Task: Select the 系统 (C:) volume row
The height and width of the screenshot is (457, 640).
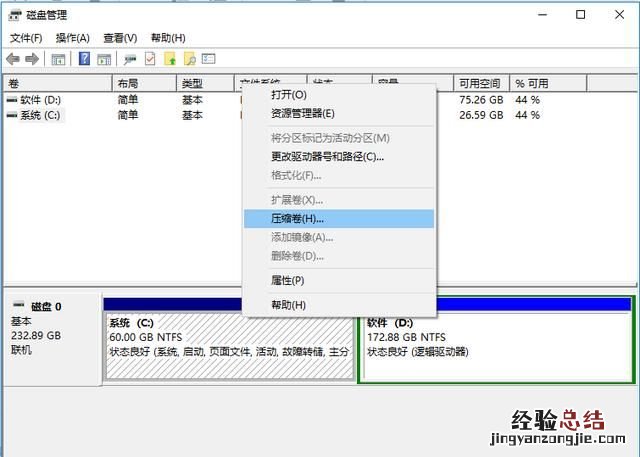Action: click(x=40, y=115)
